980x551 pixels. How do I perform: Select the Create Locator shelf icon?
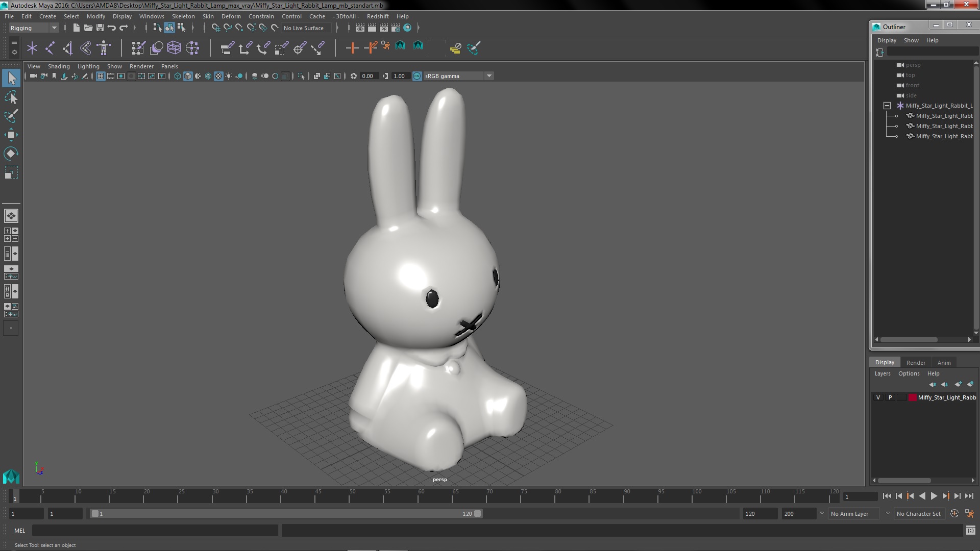[x=32, y=48]
